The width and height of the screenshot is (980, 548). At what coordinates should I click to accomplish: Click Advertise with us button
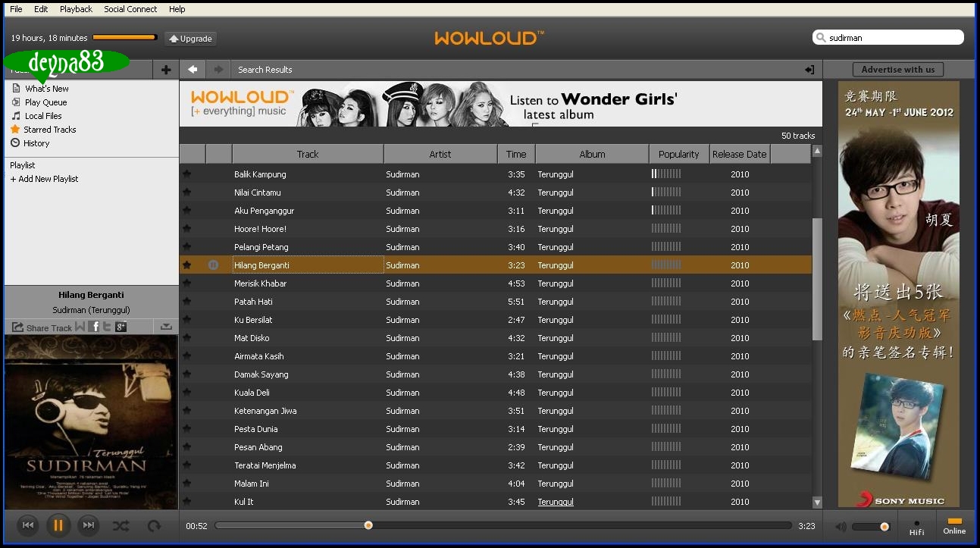click(x=897, y=70)
